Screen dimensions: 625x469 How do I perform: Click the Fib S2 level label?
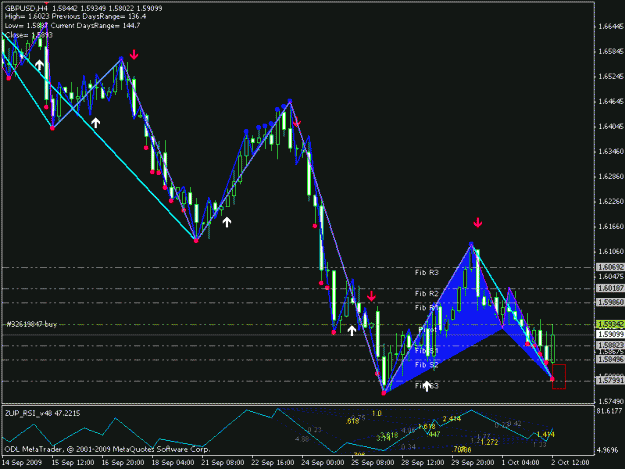pyautogui.click(x=426, y=365)
